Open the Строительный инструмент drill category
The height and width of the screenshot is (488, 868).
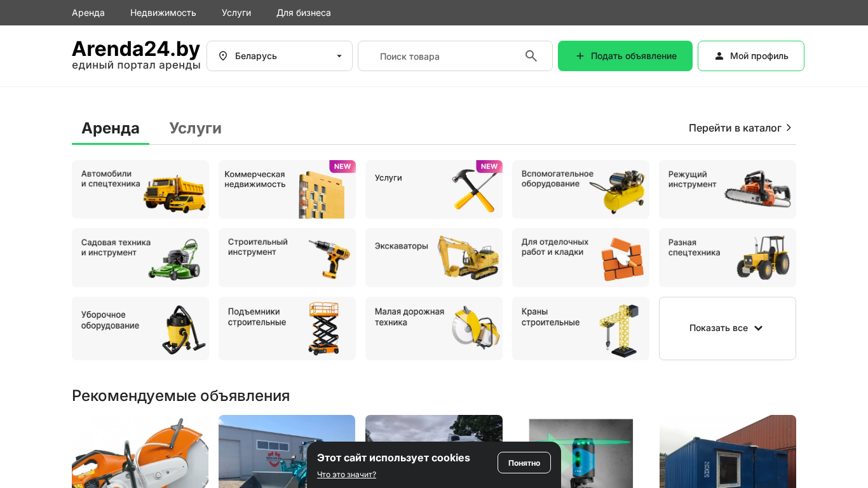[x=287, y=257]
